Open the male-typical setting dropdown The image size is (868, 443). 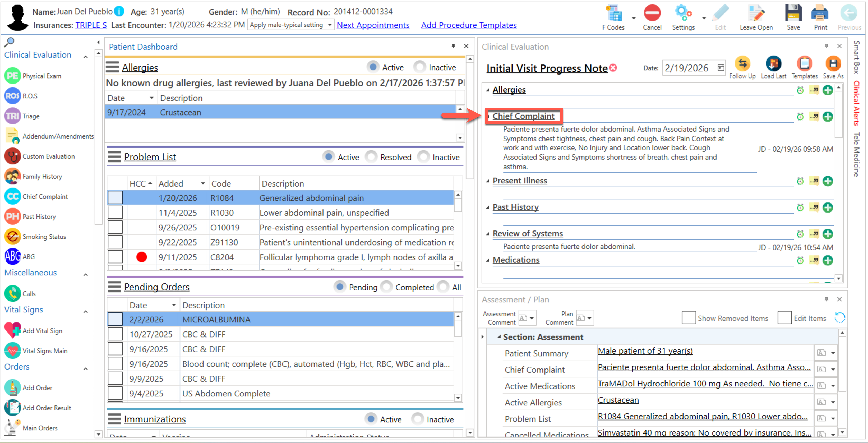tap(329, 25)
